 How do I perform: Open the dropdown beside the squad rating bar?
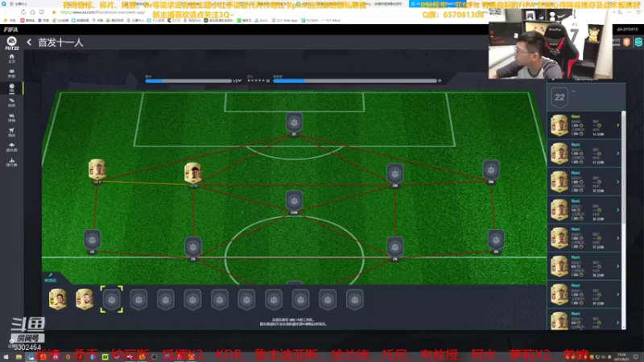pyautogui.click(x=239, y=81)
